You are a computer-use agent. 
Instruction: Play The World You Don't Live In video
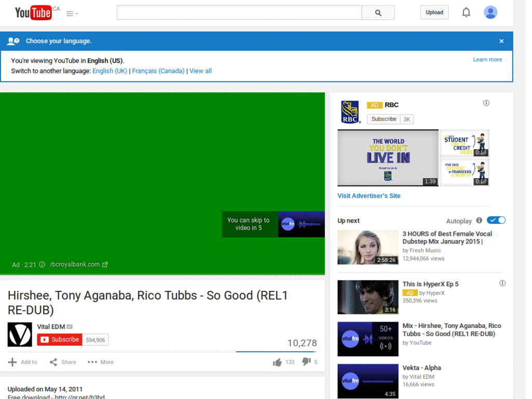pos(388,158)
